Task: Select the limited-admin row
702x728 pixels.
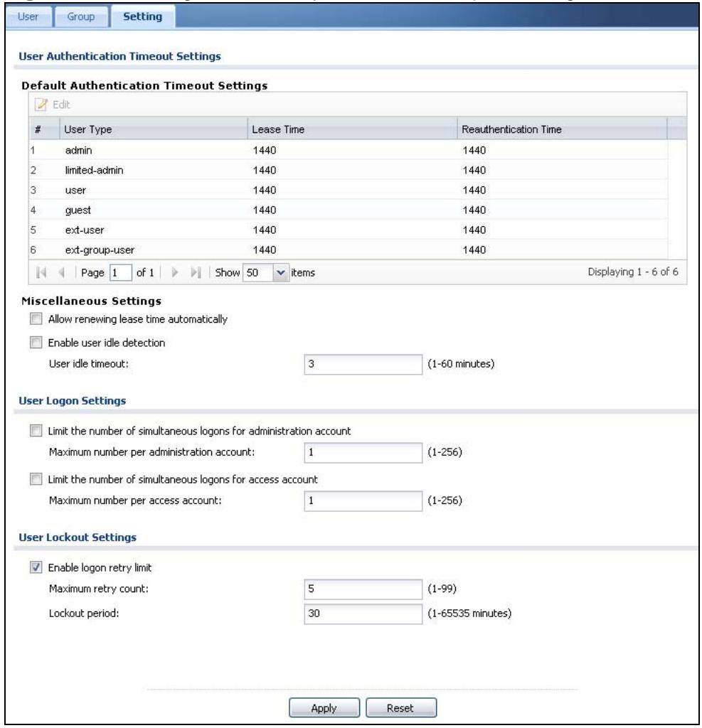Action: [x=349, y=170]
